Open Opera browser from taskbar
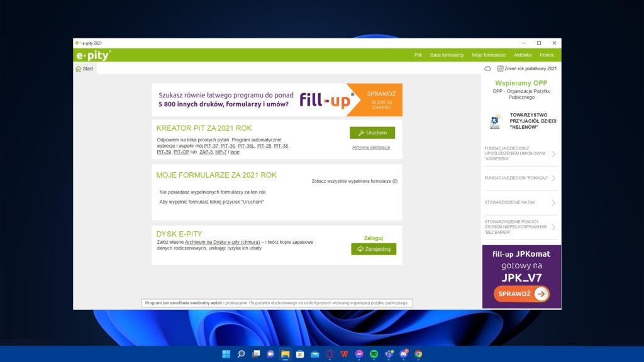 click(x=330, y=354)
